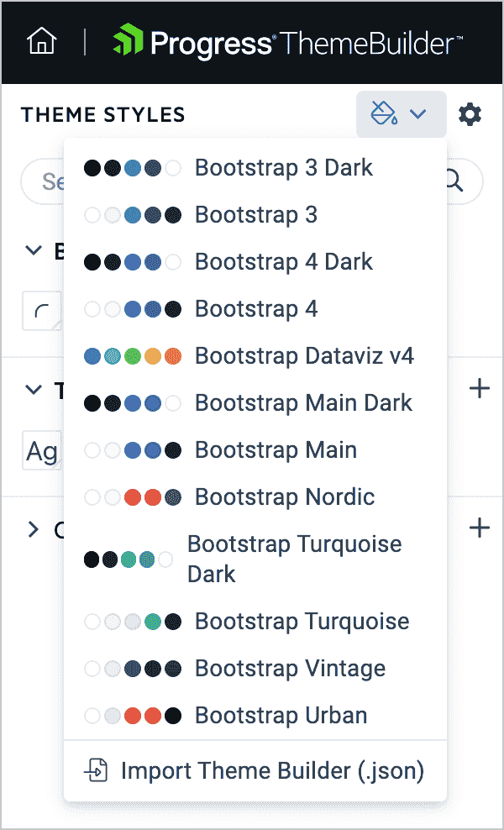The height and width of the screenshot is (830, 504).
Task: Click the search magnifier icon
Action: 454,181
